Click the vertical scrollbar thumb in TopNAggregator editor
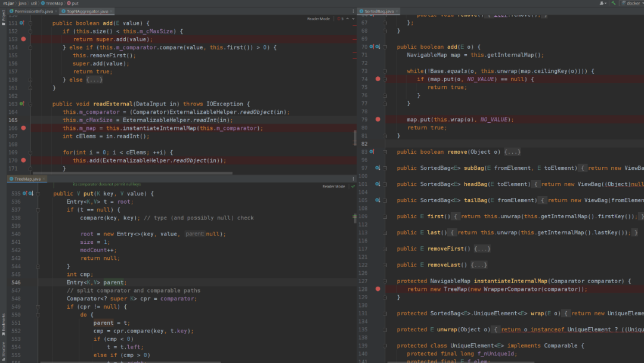This screenshot has width=644, height=363. 355,138
